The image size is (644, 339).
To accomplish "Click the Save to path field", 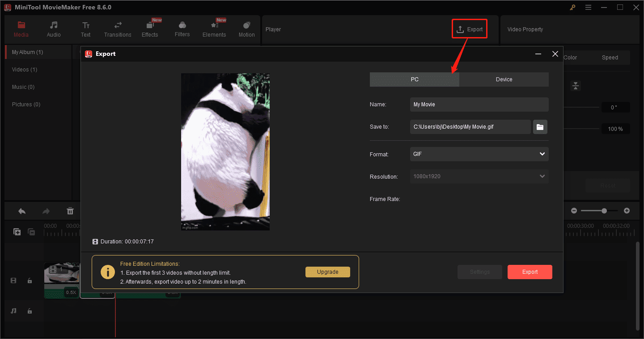I will coord(470,127).
